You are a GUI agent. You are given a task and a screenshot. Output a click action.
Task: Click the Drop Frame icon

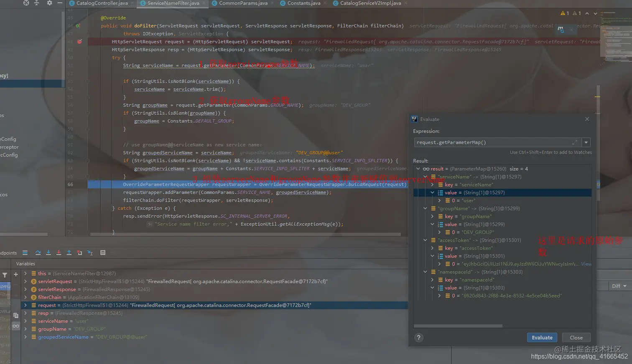(x=79, y=253)
